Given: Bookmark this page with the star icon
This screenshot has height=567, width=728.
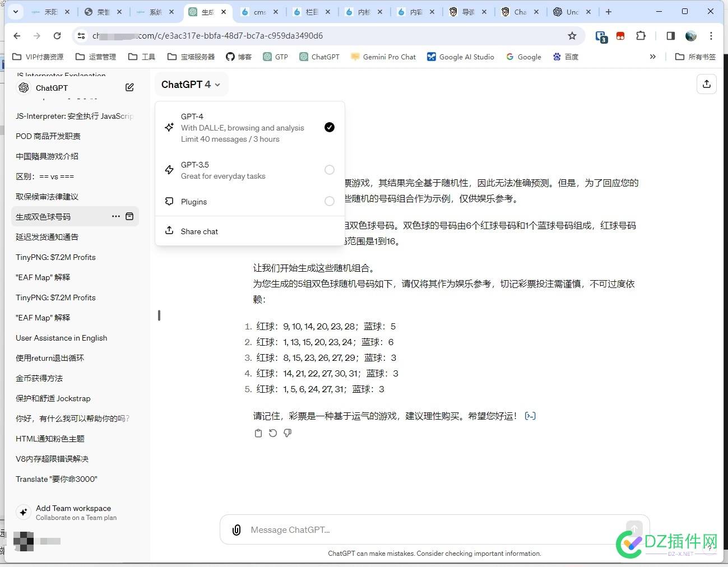Looking at the screenshot, I should [x=572, y=36].
